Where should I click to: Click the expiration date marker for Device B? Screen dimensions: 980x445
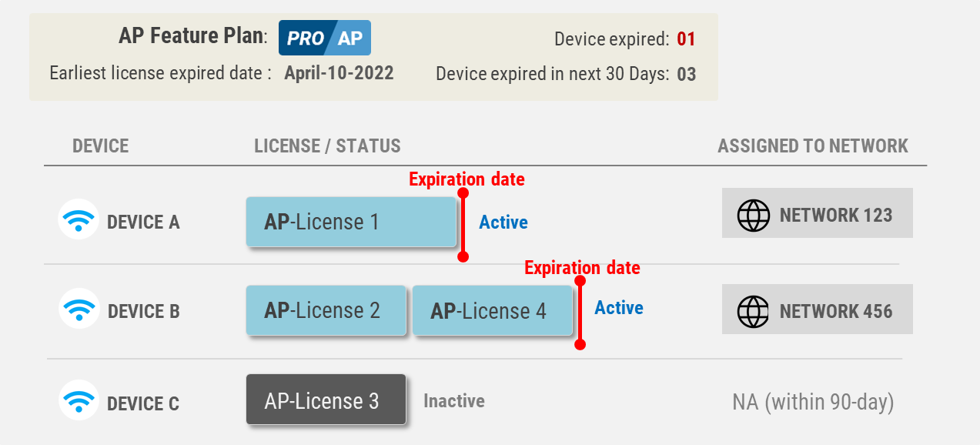click(x=580, y=310)
